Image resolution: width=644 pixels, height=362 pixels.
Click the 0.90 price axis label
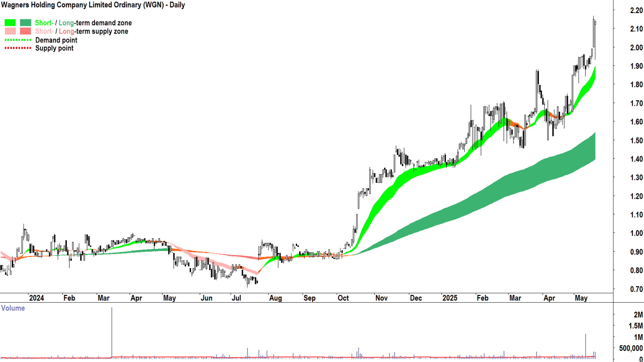(x=636, y=252)
